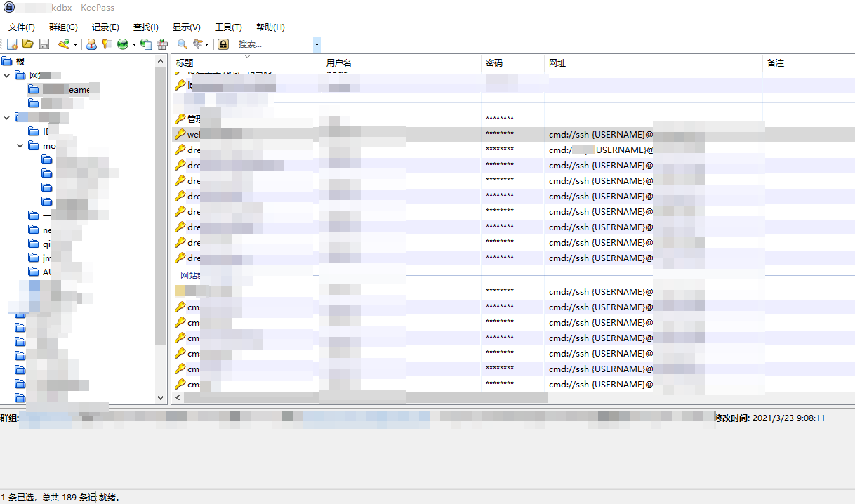Sort by 标题 column header
Image resolution: width=855 pixels, height=504 pixels.
247,63
